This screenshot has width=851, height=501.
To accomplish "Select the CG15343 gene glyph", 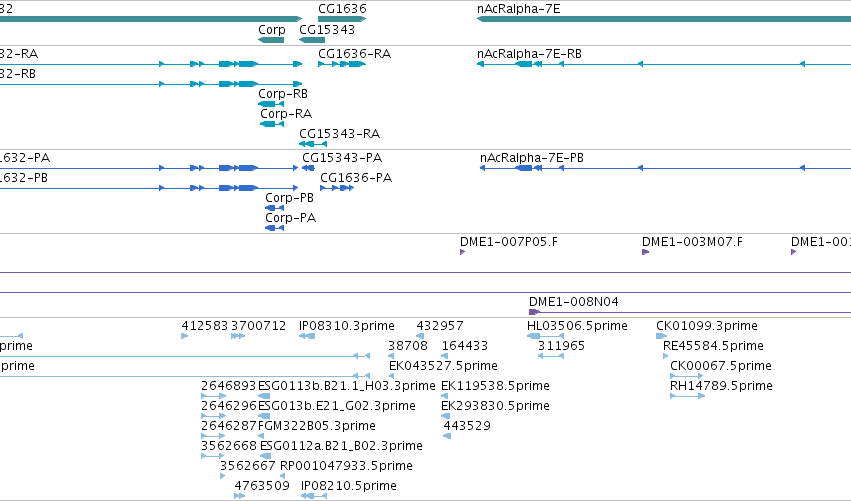I will coord(312,40).
